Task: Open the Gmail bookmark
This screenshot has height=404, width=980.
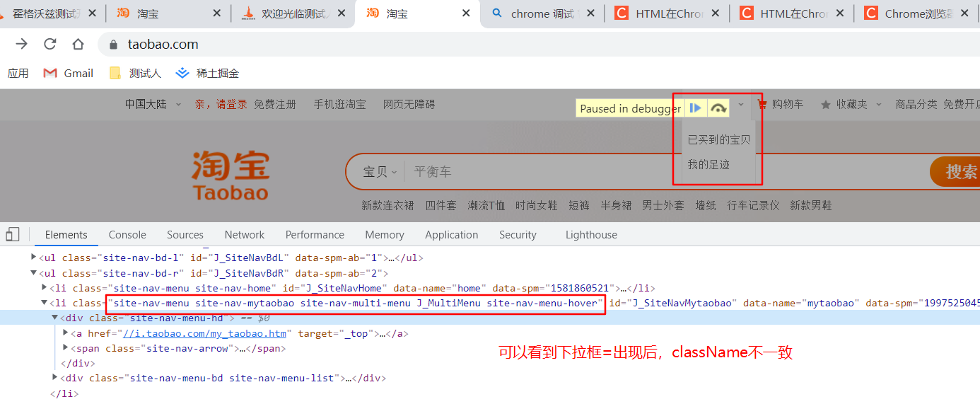Action: point(69,73)
